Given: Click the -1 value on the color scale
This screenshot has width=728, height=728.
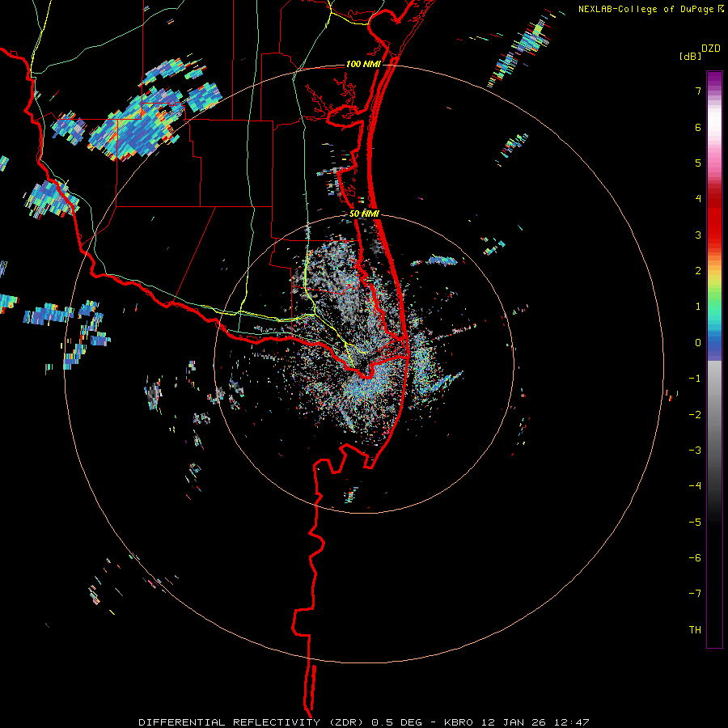Looking at the screenshot, I should [695, 379].
